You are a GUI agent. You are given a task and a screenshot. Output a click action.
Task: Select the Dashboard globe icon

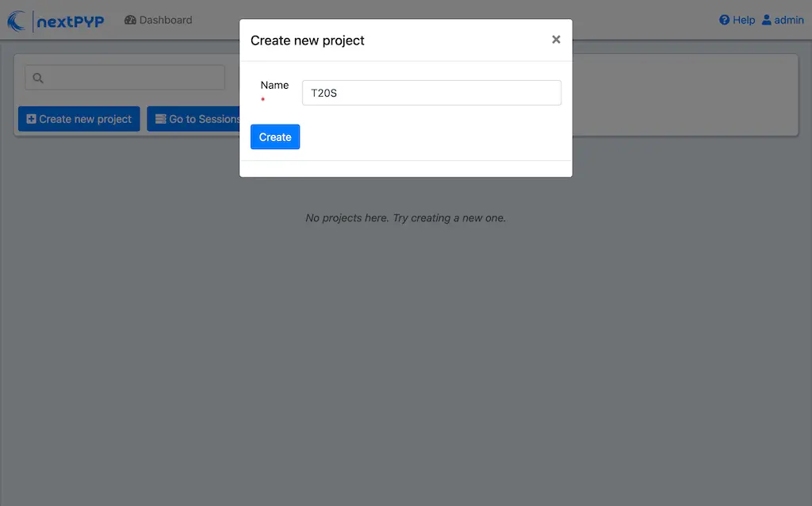(130, 19)
